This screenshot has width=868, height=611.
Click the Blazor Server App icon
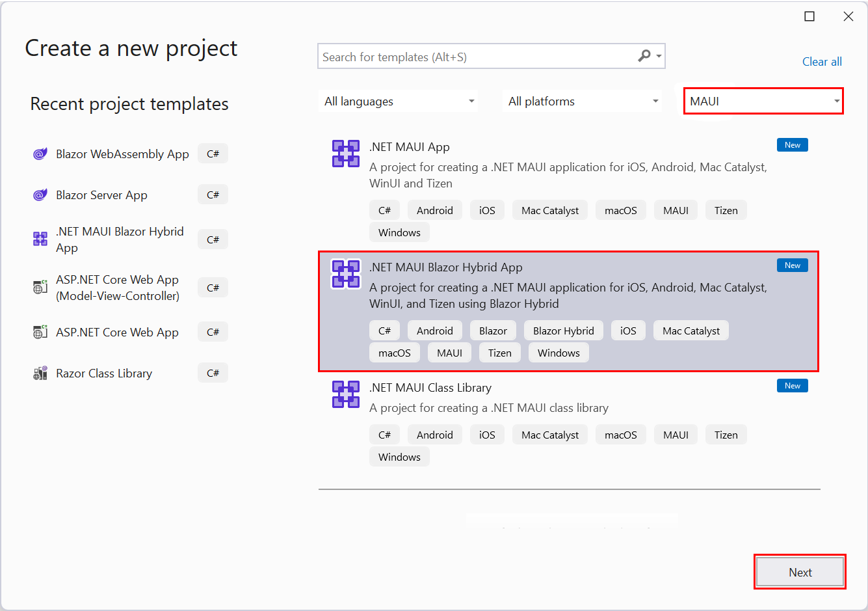click(x=40, y=195)
